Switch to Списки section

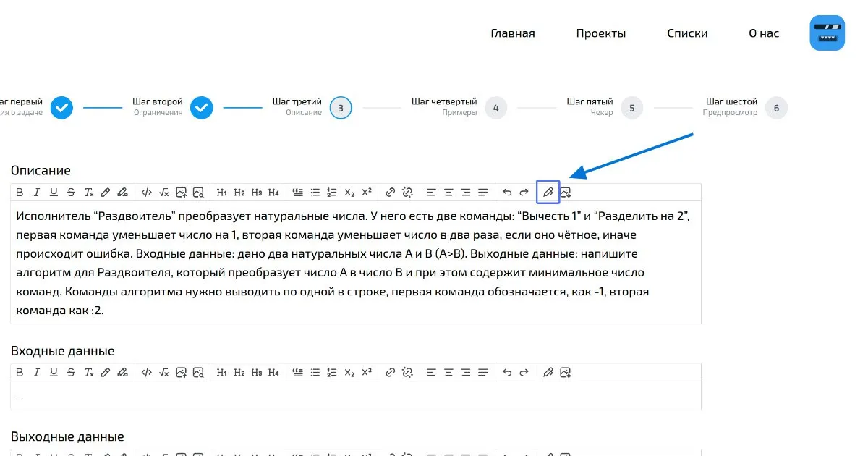click(x=687, y=33)
